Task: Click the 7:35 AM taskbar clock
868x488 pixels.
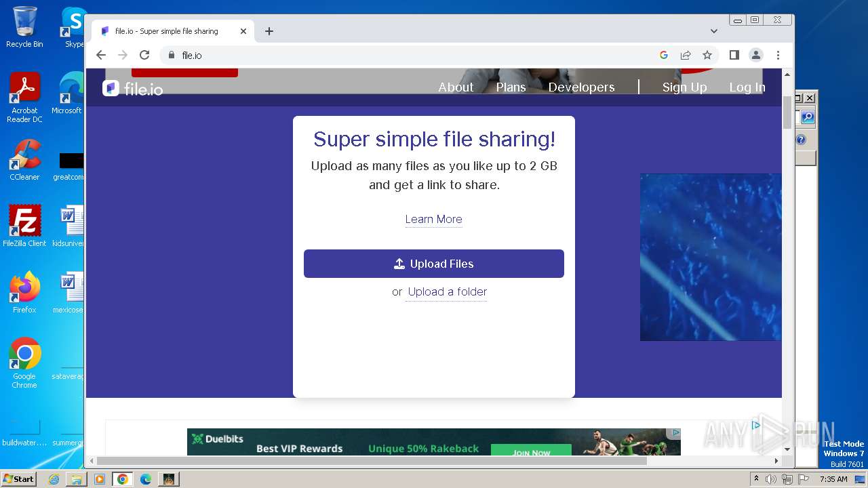Action: [833, 479]
